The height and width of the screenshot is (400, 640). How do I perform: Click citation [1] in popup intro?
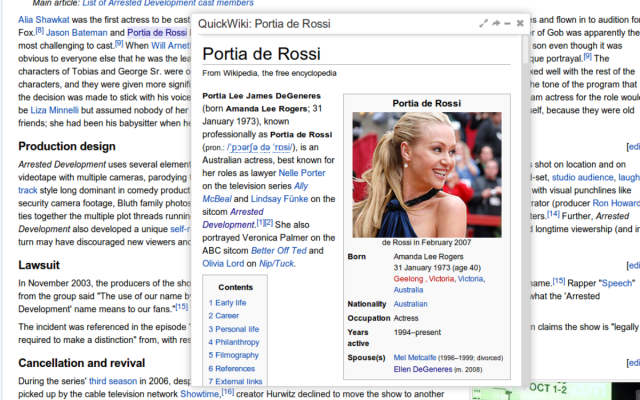[x=260, y=222]
